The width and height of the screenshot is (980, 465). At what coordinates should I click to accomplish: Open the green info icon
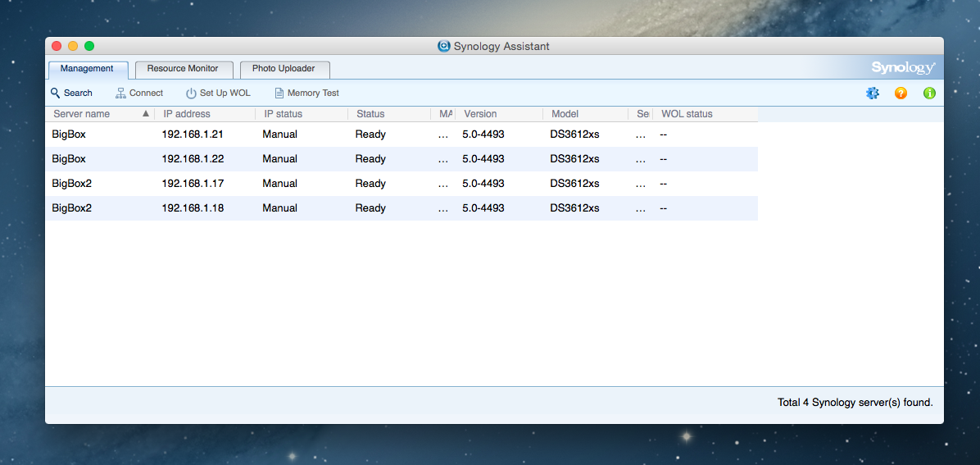(929, 93)
